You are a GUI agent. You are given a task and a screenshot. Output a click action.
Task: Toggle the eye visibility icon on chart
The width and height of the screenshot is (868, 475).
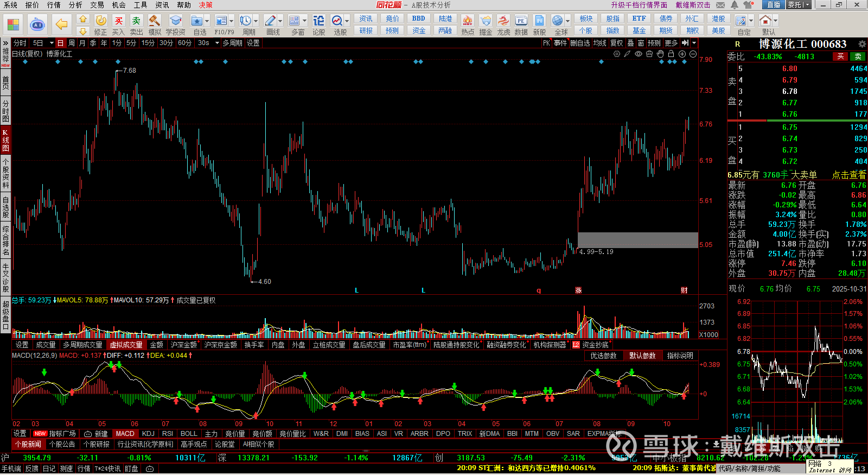point(639,54)
